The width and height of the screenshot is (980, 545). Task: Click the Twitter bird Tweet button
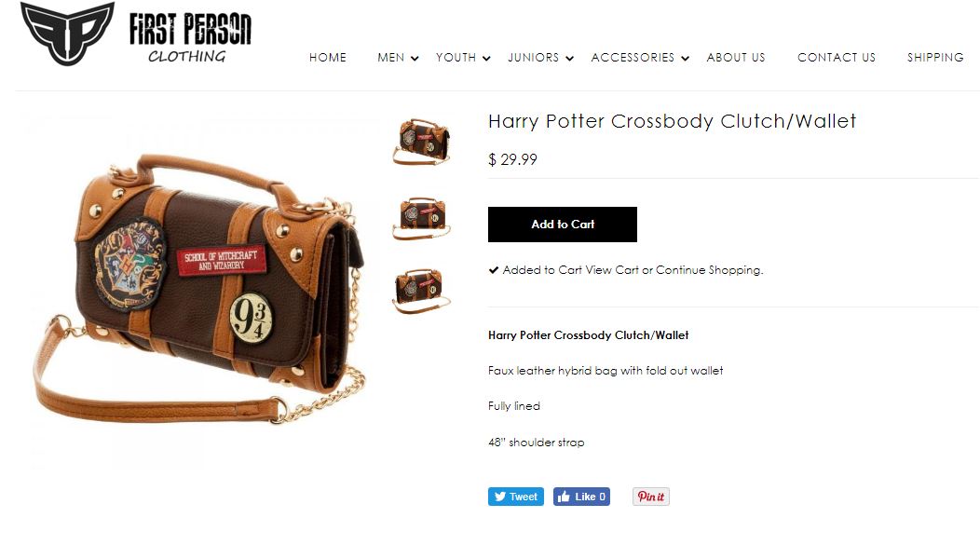(x=516, y=497)
